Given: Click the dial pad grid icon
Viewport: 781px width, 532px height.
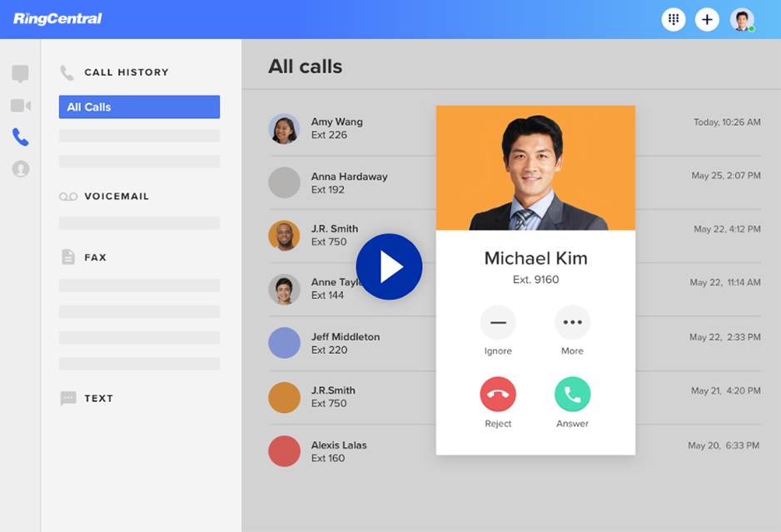Looking at the screenshot, I should 673,19.
